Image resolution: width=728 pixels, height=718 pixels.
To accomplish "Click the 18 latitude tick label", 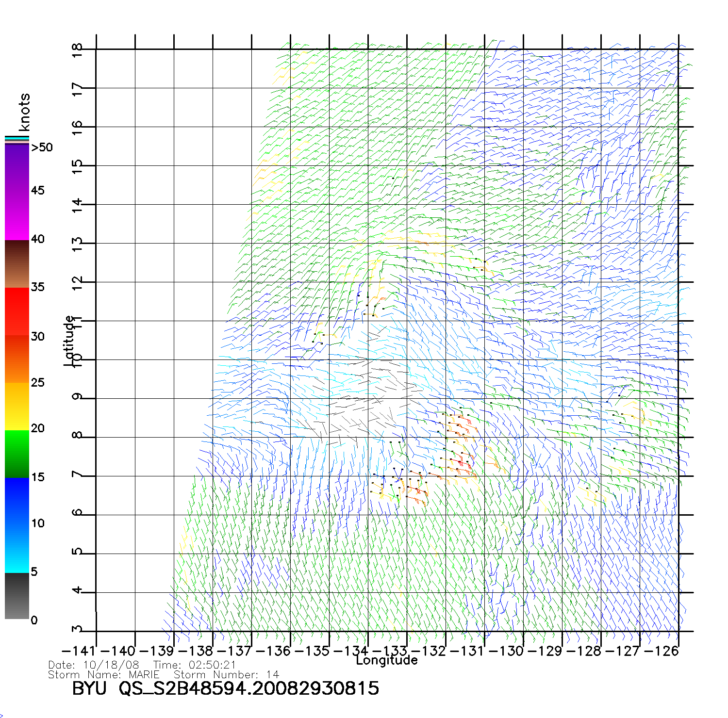I will (x=77, y=50).
